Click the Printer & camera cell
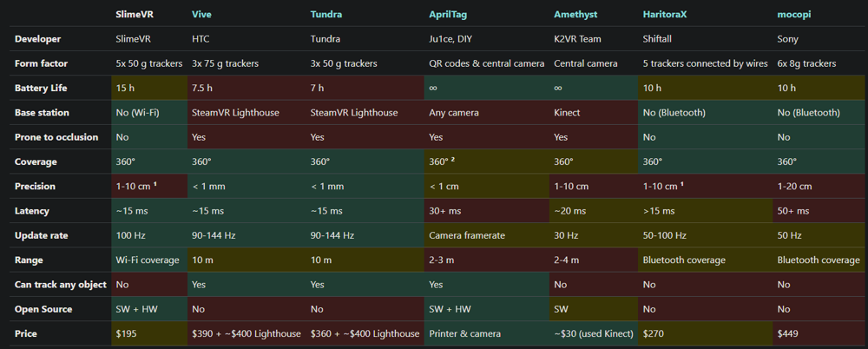Viewport: 868px width, 349px height. point(464,333)
